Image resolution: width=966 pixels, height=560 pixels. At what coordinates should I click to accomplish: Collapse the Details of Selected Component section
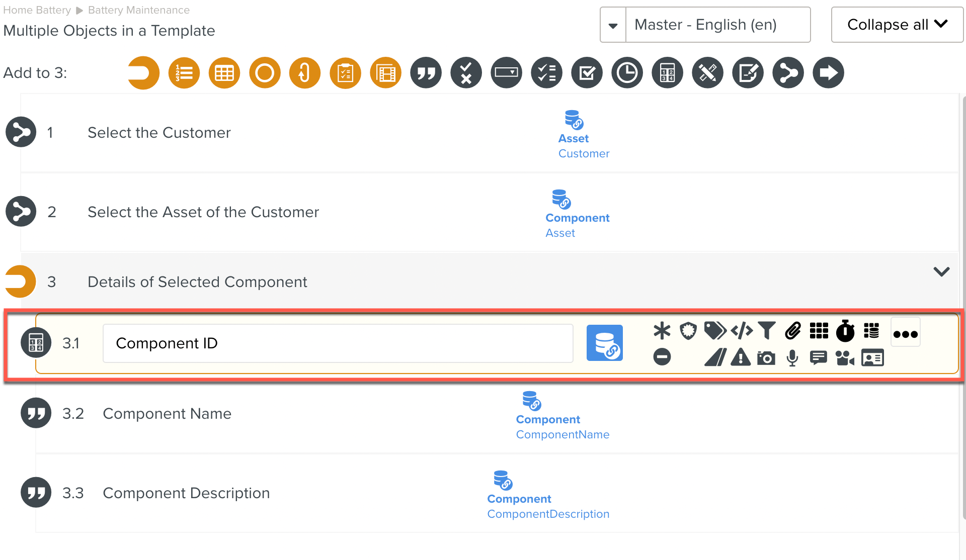pyautogui.click(x=941, y=271)
